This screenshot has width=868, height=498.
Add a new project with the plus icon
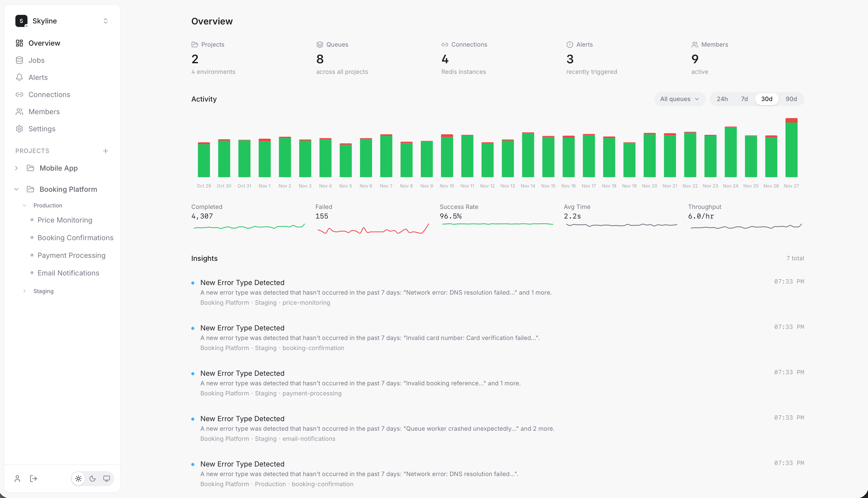[106, 150]
